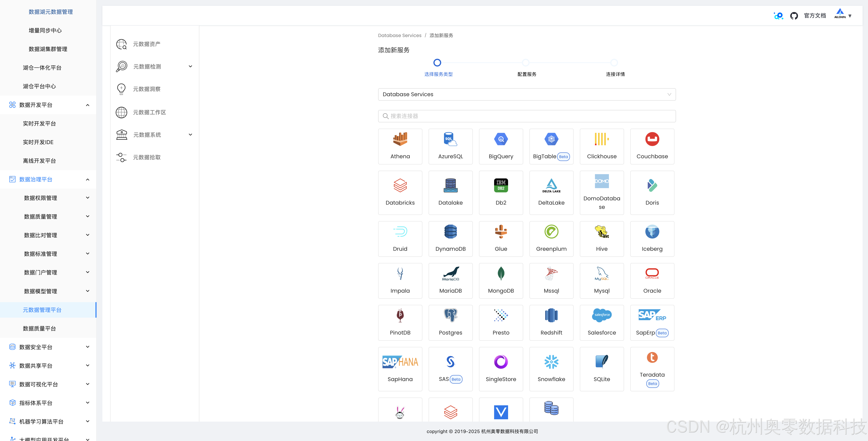This screenshot has height=441, width=868.
Task: Pick the SapHana connector
Action: [400, 369]
